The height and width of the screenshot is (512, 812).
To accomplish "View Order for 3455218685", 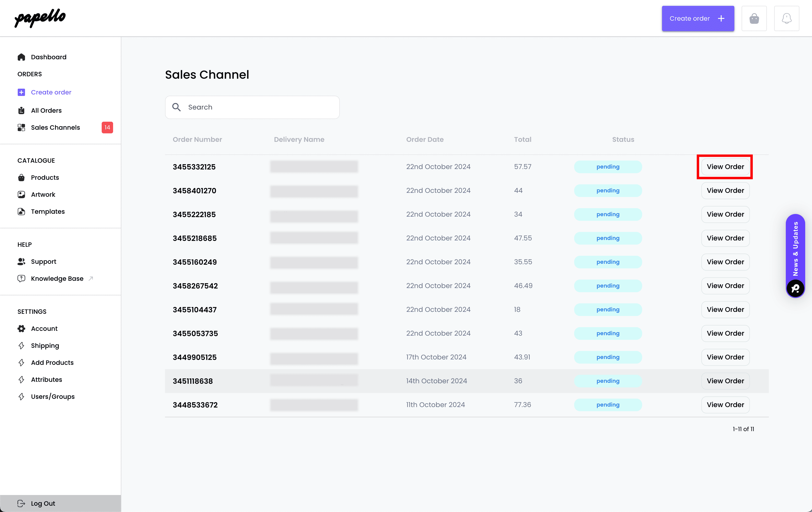I will point(725,238).
